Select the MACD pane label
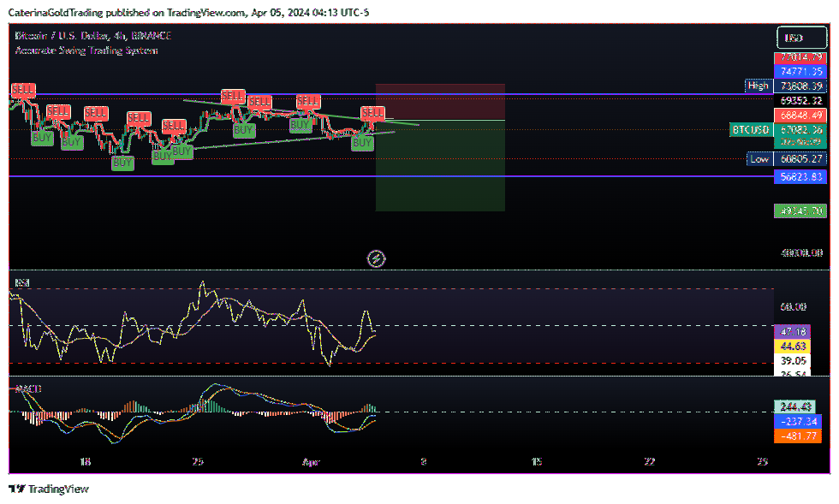Viewport: 839px width, 504px height. tap(27, 389)
